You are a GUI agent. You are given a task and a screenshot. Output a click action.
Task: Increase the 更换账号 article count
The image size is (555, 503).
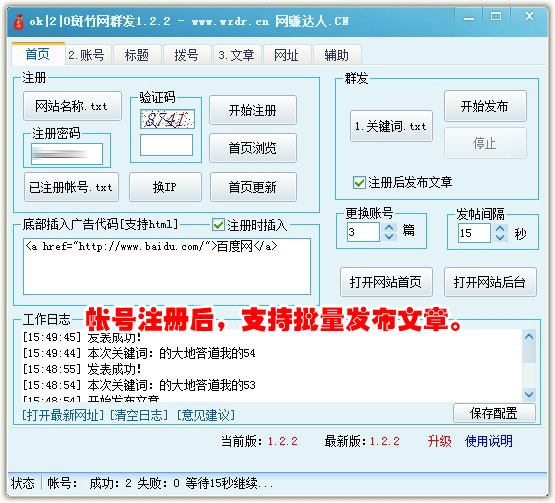[389, 228]
